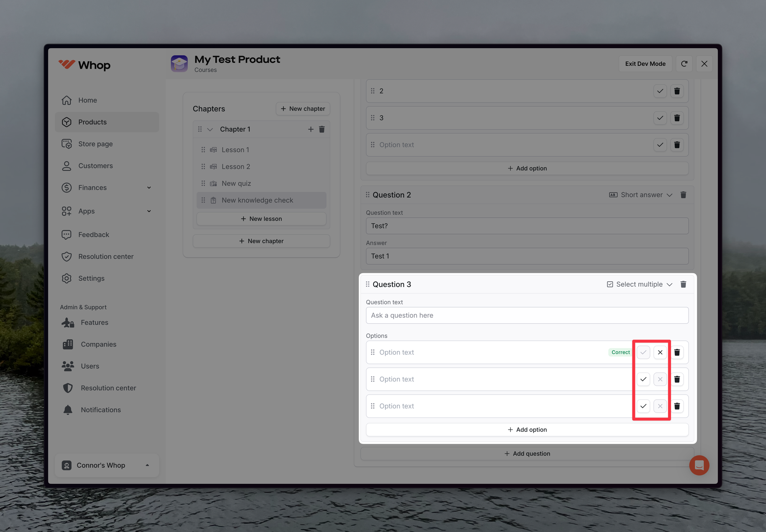Open the orange chat support bubble

point(699,465)
